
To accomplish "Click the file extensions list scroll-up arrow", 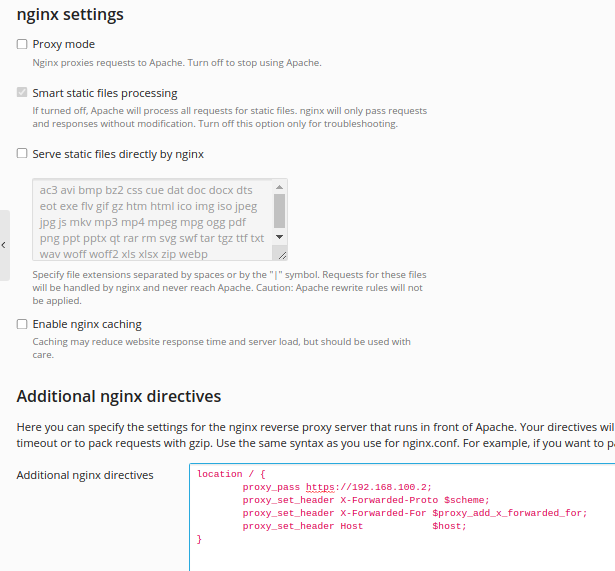I will point(279,187).
